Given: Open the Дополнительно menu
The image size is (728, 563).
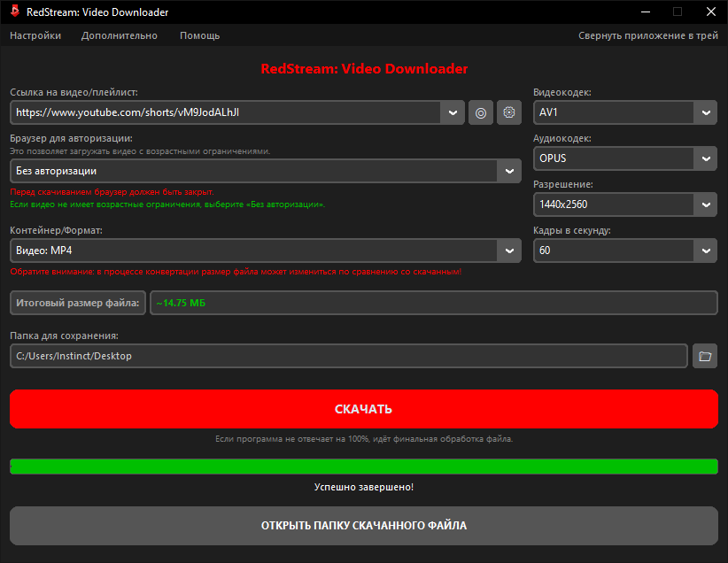Looking at the screenshot, I should [120, 35].
